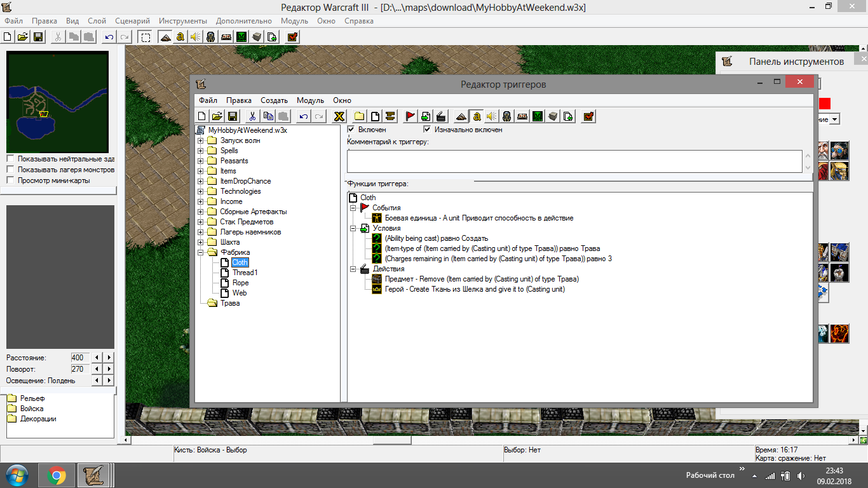This screenshot has width=868, height=488.
Task: Open Sound Editor from main editor toolbar
Action: (196, 37)
